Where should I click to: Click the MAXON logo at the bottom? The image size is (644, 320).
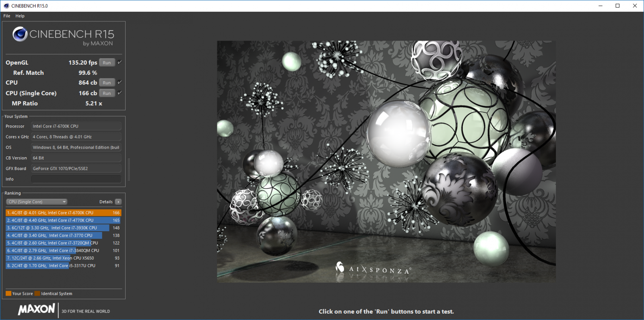[36, 309]
